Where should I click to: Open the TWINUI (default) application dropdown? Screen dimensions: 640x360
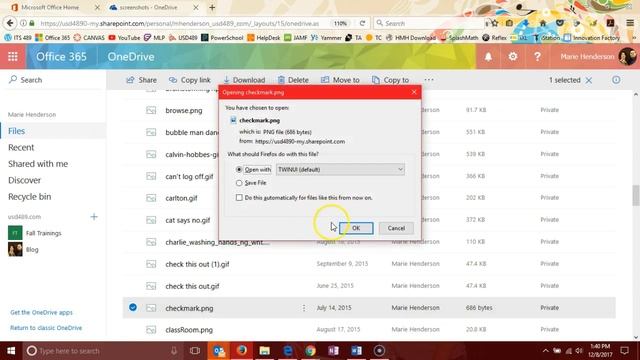(x=340, y=169)
